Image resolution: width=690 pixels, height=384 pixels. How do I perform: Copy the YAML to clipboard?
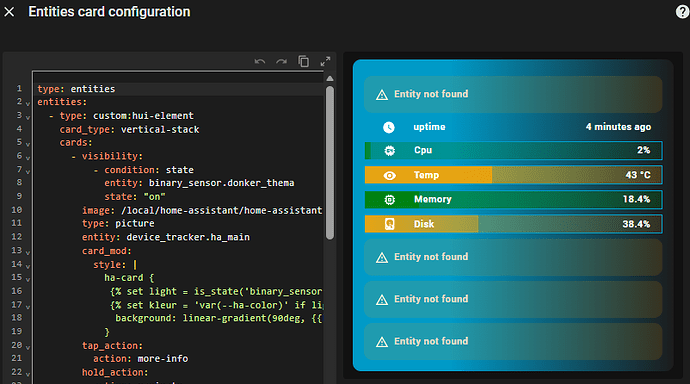[304, 61]
